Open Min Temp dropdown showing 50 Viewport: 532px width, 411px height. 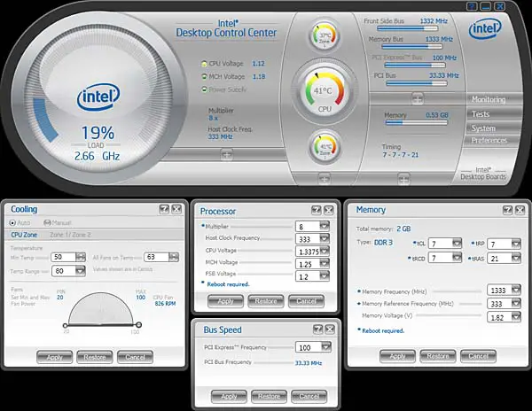coord(81,257)
